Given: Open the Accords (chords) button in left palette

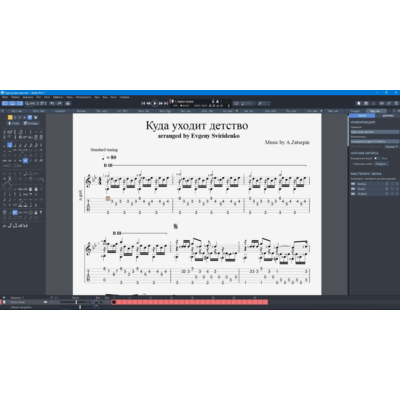Looking at the screenshot, I should tap(31, 123).
